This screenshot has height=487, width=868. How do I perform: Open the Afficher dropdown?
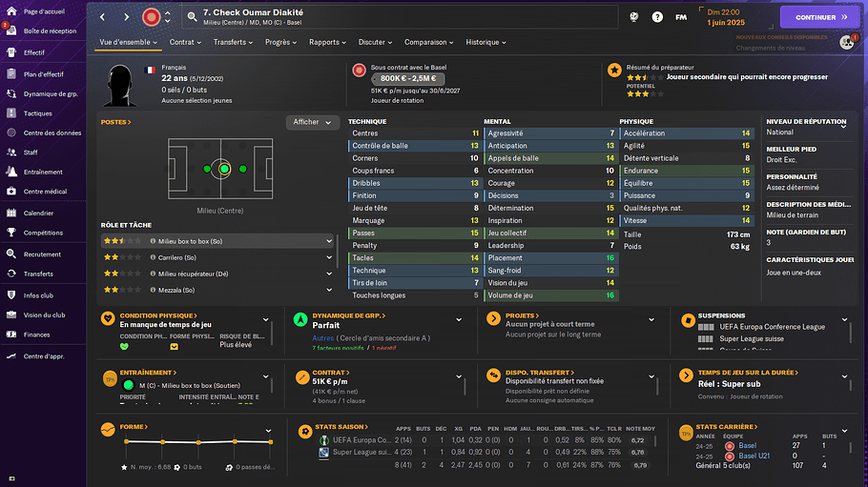point(312,122)
